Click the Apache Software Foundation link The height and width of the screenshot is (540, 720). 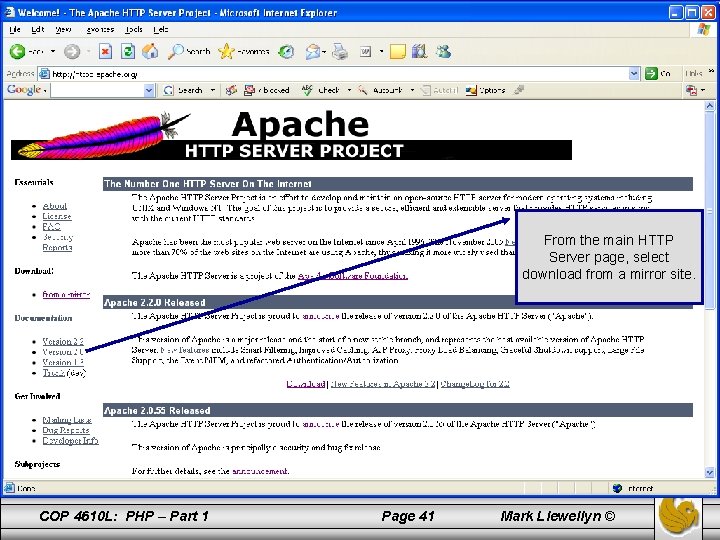pyautogui.click(x=353, y=276)
